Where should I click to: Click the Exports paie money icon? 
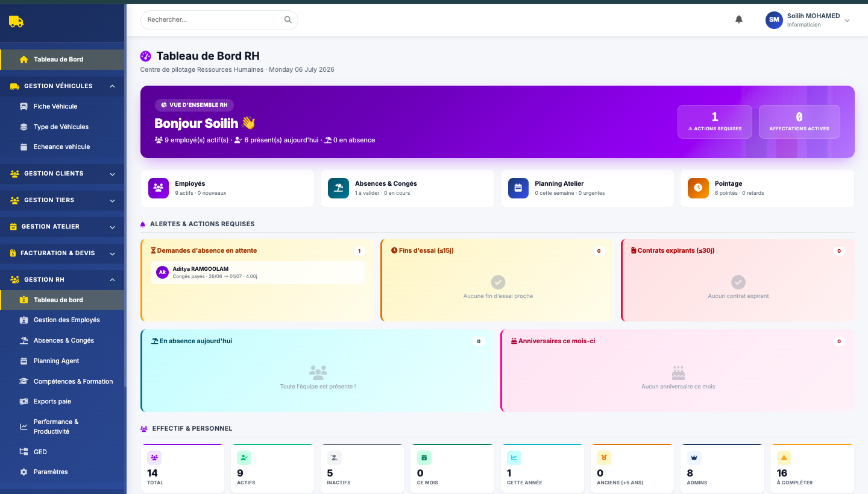(24, 401)
